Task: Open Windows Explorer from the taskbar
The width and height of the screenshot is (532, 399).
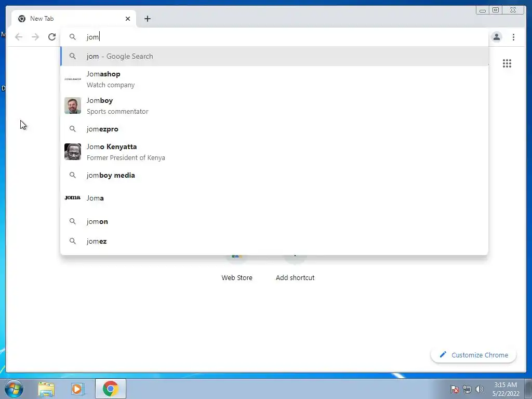Action: 46,389
